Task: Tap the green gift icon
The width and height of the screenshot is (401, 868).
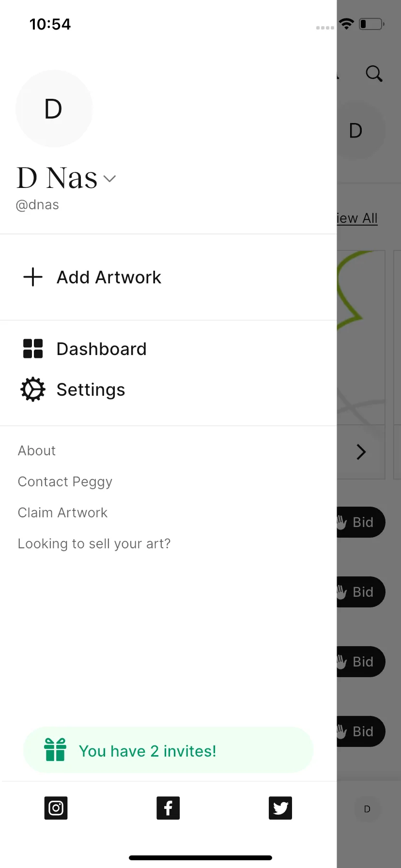Action: tap(55, 750)
